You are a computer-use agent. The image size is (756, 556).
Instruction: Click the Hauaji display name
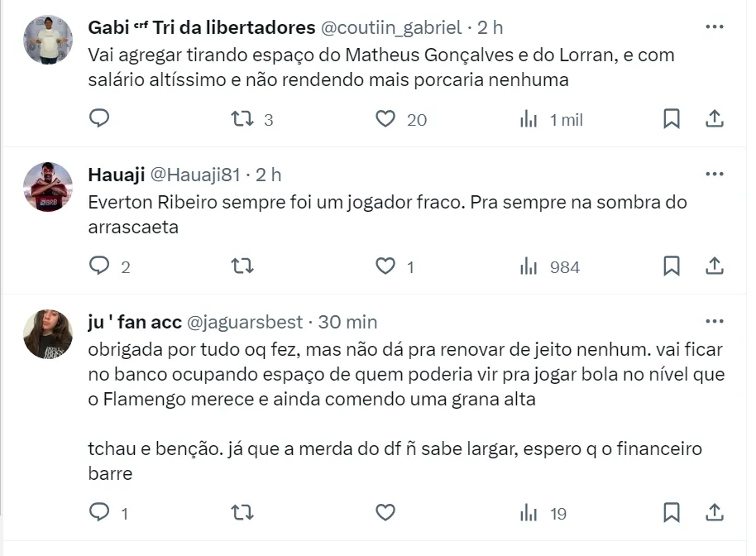click(115, 175)
